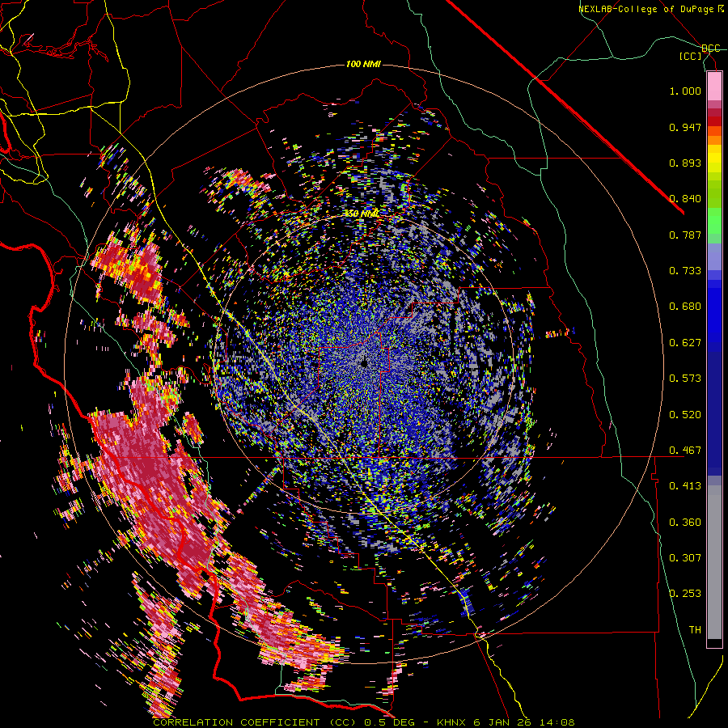Click the 0.520 legend value
The width and height of the screenshot is (728, 728).
pos(685,415)
